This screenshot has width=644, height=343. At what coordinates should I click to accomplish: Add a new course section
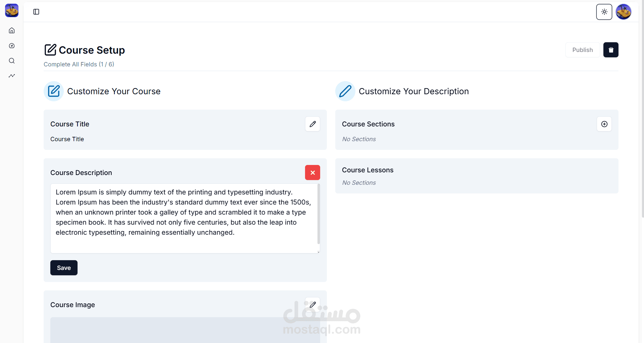pyautogui.click(x=604, y=124)
